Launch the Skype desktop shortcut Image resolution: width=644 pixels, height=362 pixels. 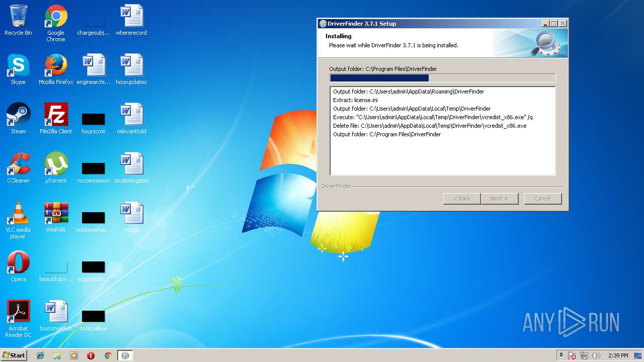point(18,69)
